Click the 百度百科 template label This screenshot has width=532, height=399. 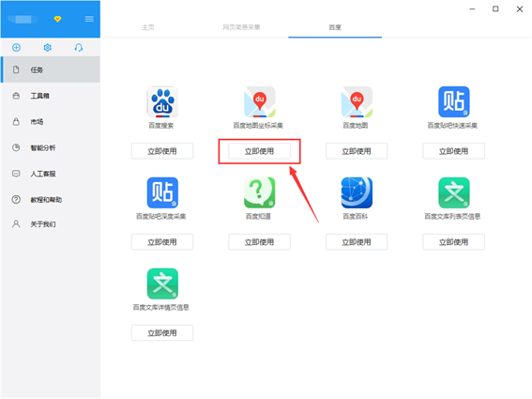pos(356,216)
